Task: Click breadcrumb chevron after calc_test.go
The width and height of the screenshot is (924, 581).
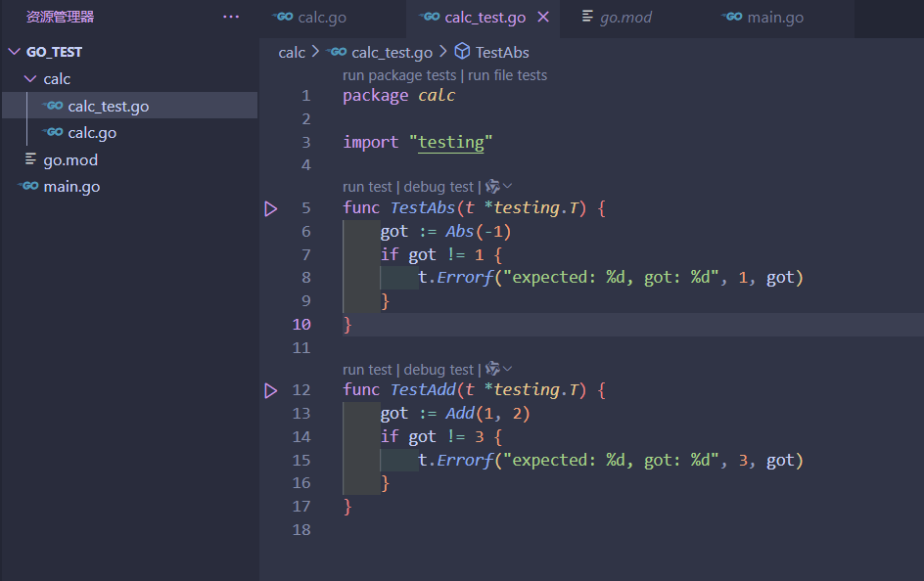Action: pyautogui.click(x=443, y=52)
